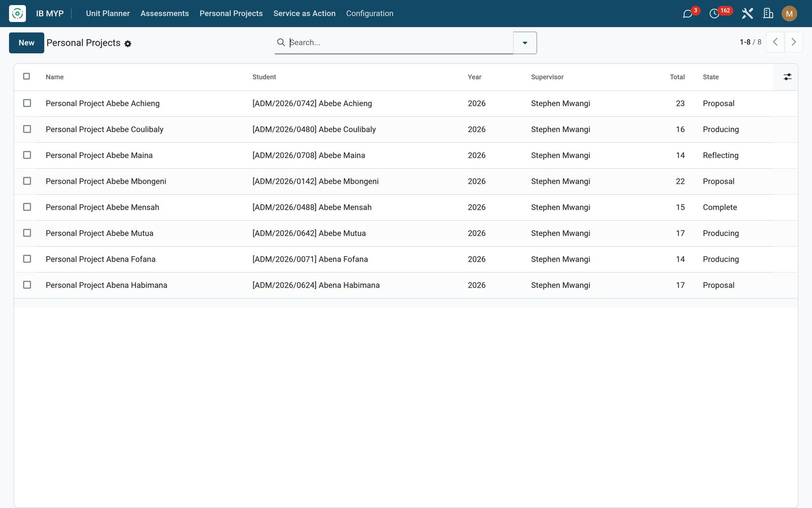This screenshot has width=812, height=508.
Task: Check the Personal Project Abebe Achieng row
Action: (x=27, y=103)
